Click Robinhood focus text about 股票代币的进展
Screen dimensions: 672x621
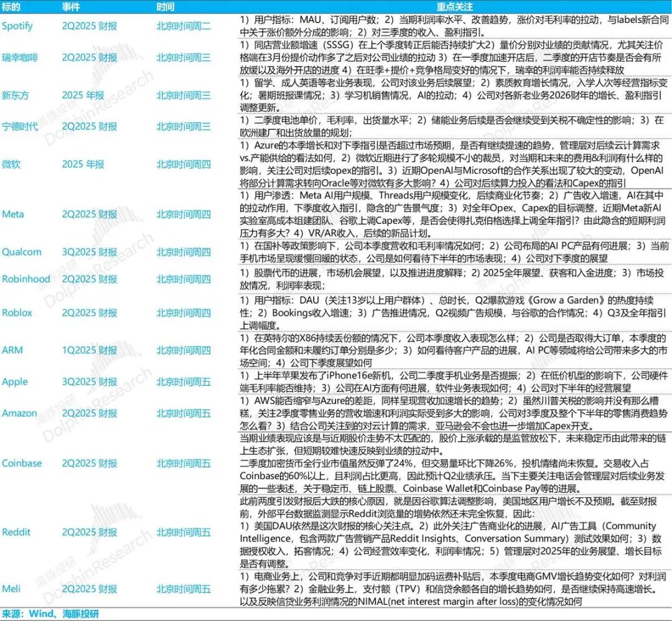click(452, 279)
